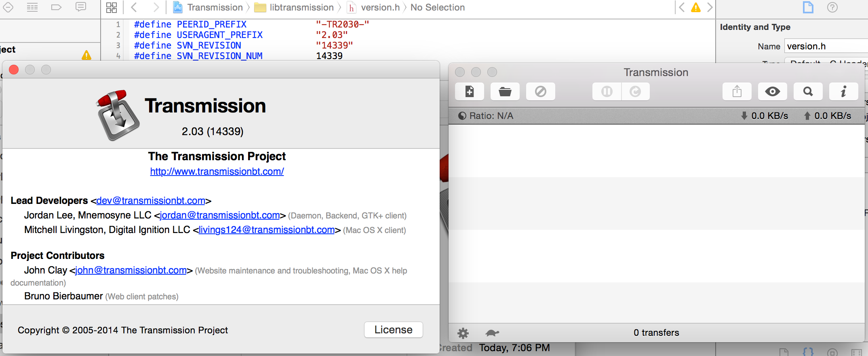868x356 pixels.
Task: Click the version text '2.03 (14339)'
Action: (x=213, y=131)
